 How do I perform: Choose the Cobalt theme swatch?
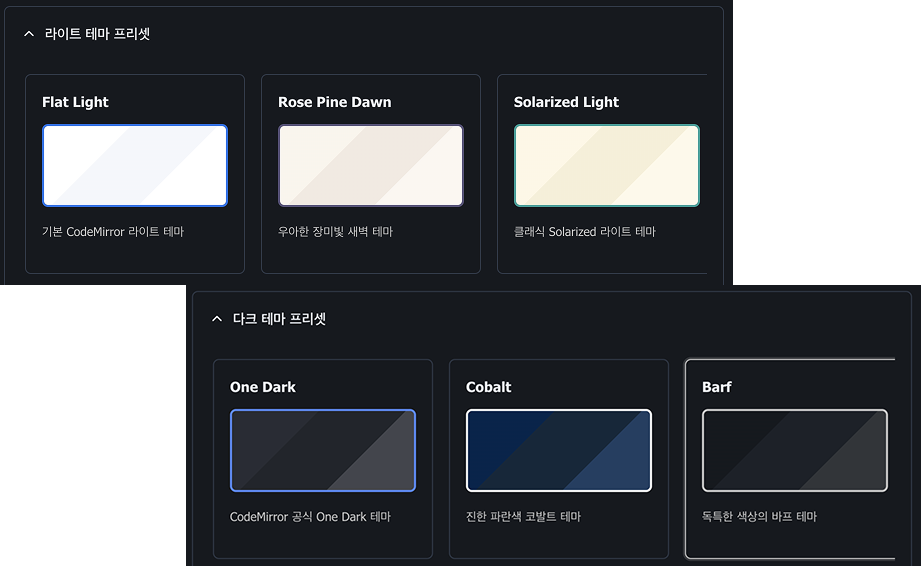click(x=559, y=450)
